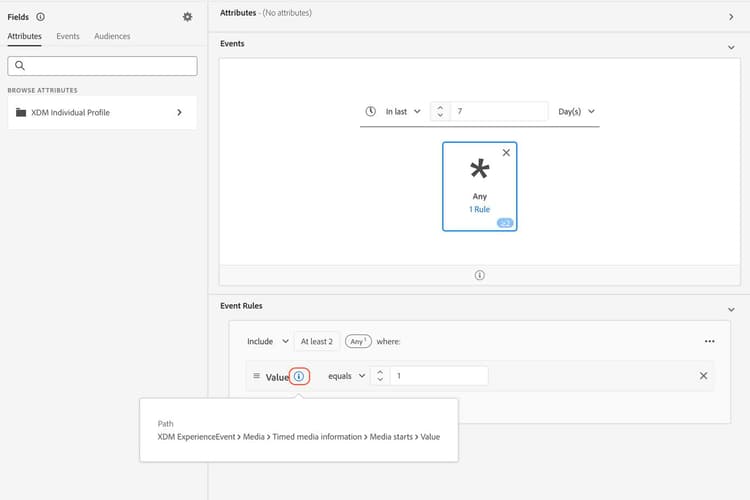750x500 pixels.
Task: Collapse the Event Rules section chevron
Action: coord(731,310)
